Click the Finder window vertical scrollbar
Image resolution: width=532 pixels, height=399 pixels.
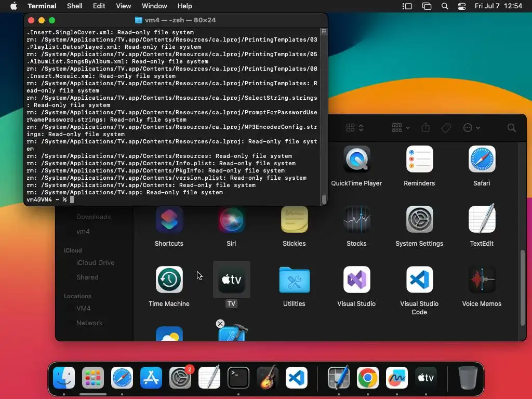[523, 288]
